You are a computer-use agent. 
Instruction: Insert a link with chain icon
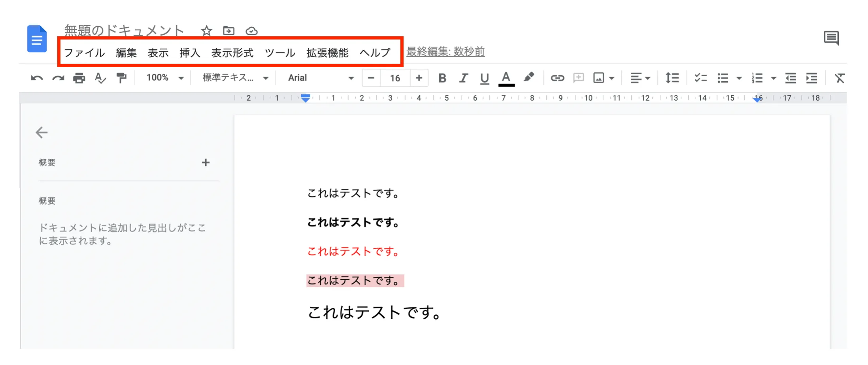tap(557, 78)
